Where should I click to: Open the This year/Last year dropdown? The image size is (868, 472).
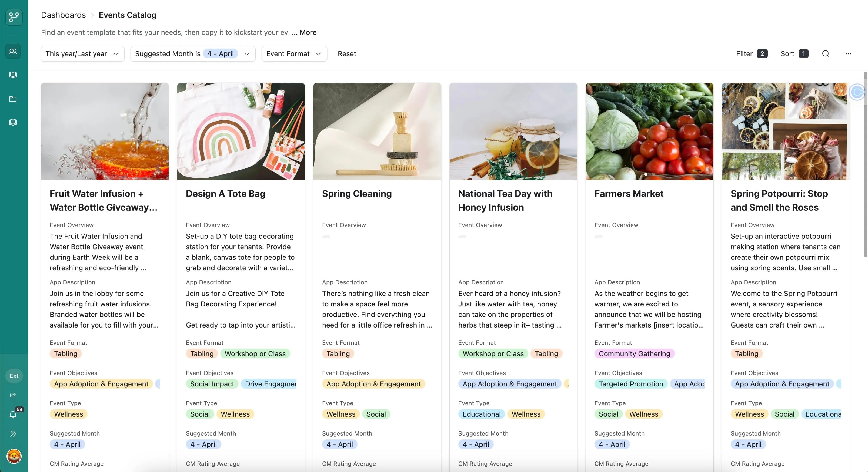coord(82,54)
